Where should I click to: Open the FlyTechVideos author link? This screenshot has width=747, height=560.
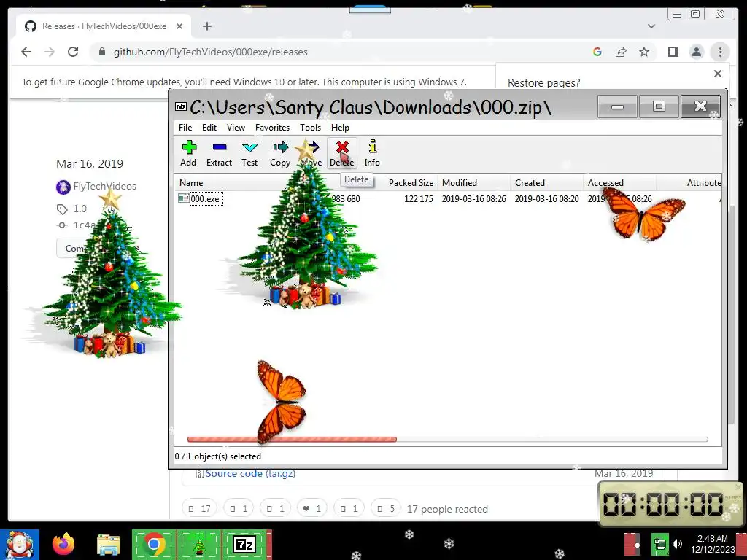coord(105,186)
